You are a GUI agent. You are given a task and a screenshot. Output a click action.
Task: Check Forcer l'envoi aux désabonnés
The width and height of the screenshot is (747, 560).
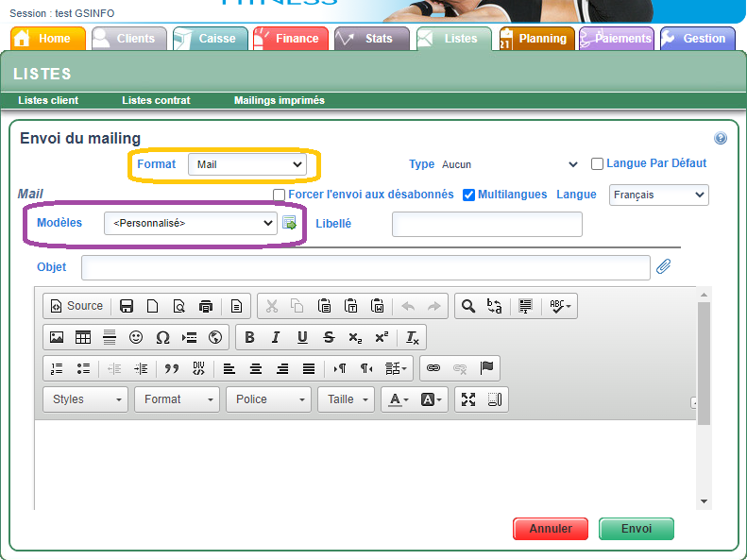279,195
